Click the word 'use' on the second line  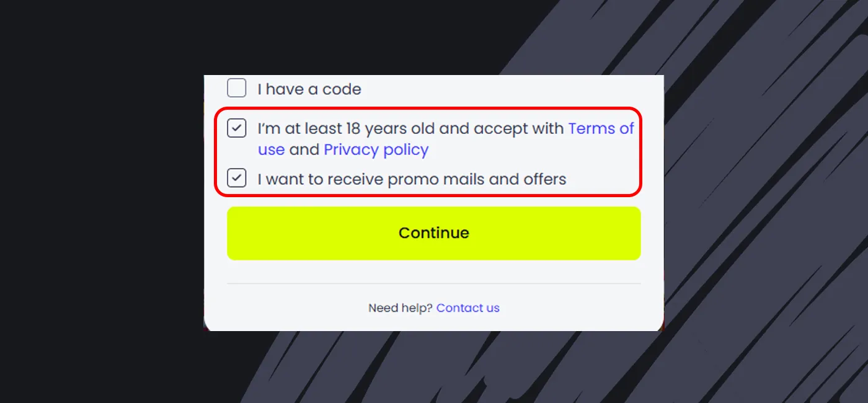tap(271, 149)
